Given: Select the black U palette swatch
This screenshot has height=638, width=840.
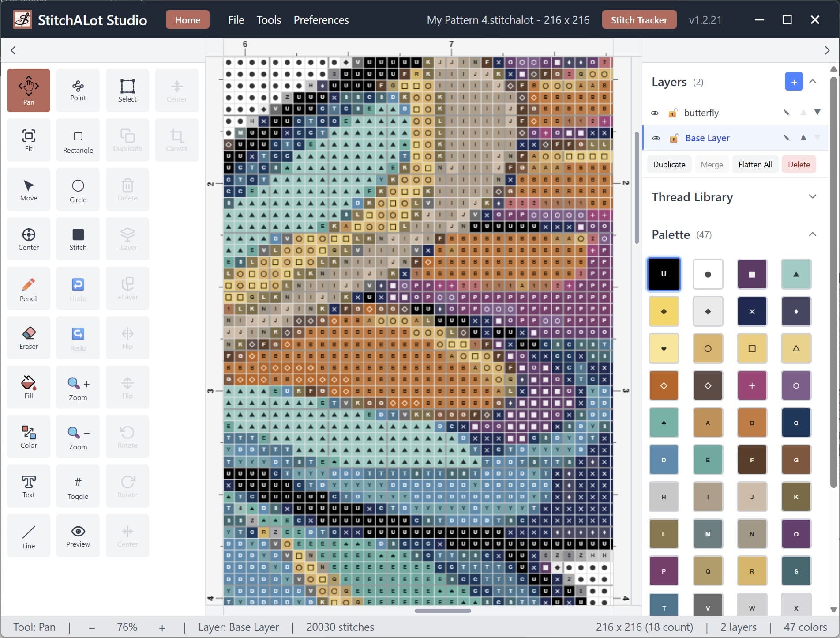Looking at the screenshot, I should point(664,274).
